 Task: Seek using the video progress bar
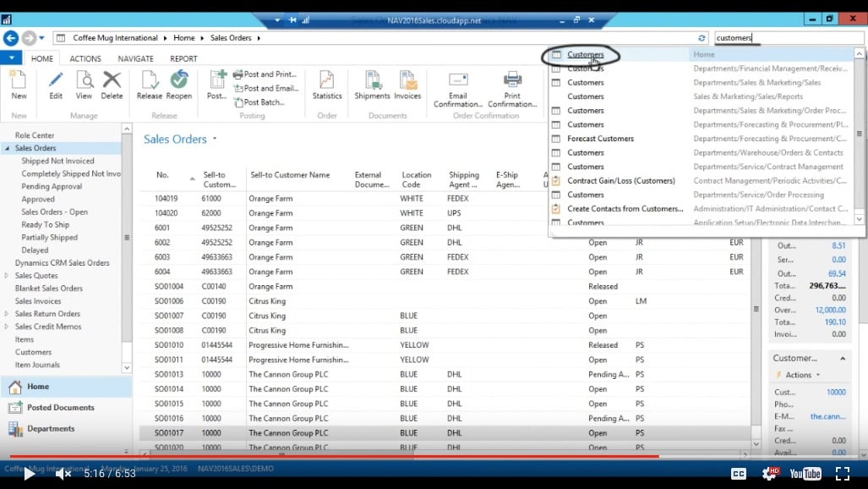pos(434,457)
